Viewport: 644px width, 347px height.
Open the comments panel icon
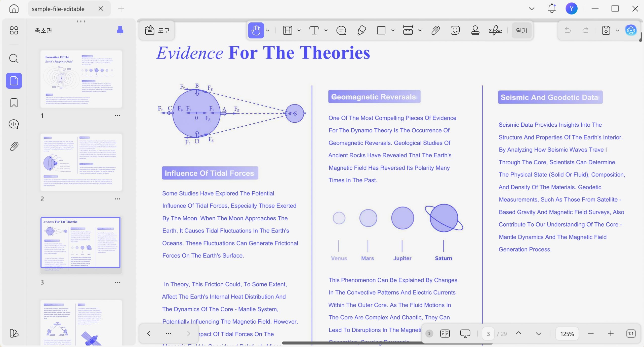[x=14, y=124]
